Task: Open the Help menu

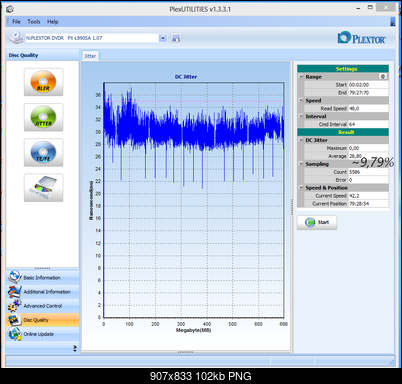Action: [53, 22]
